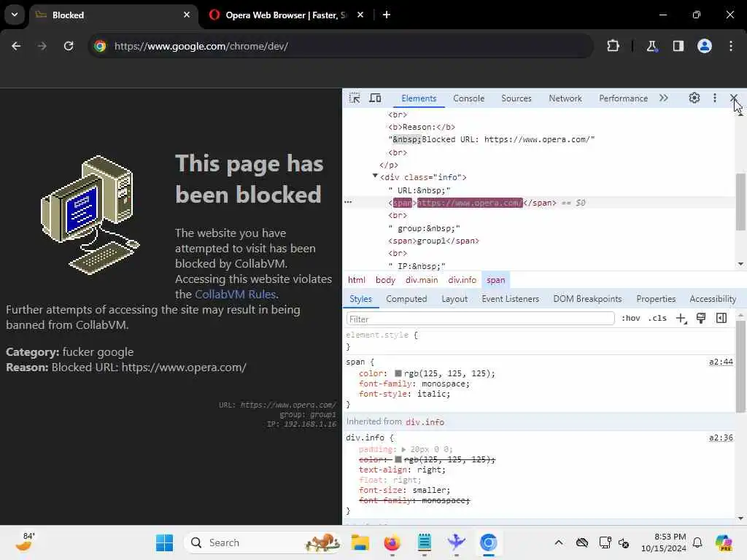Screen dimensions: 747x560
Task: Select body in the breadcrumb trail
Action: click(x=385, y=280)
